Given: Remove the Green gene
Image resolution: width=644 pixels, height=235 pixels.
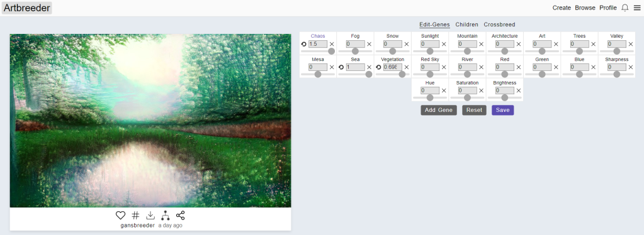Looking at the screenshot, I should (556, 67).
